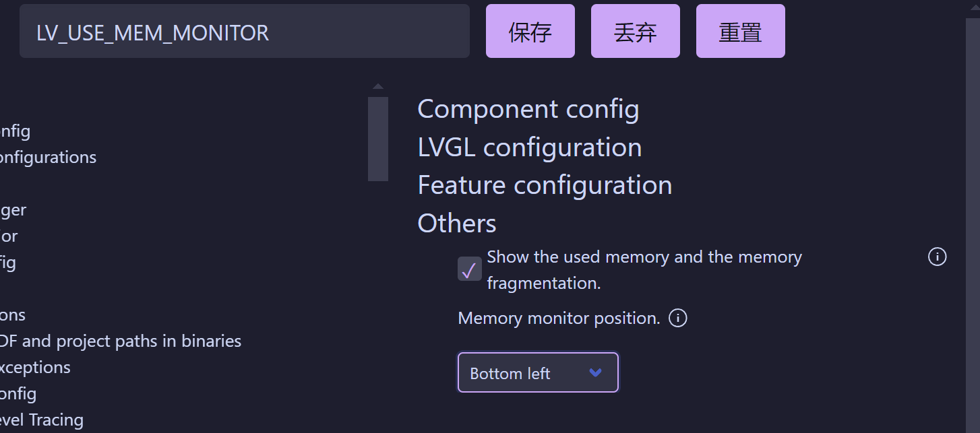Image resolution: width=980 pixels, height=433 pixels.
Task: Select LVGL configuration section heading
Action: pyautogui.click(x=529, y=147)
